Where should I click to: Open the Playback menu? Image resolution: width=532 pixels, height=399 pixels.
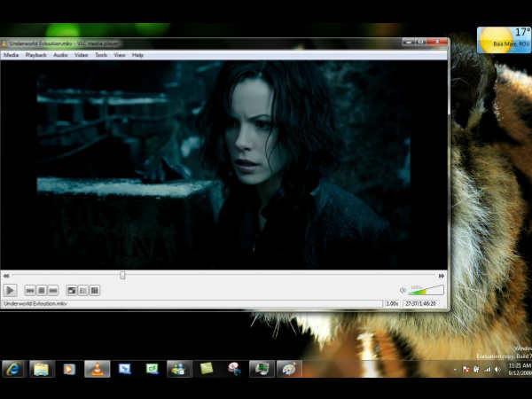[36, 55]
